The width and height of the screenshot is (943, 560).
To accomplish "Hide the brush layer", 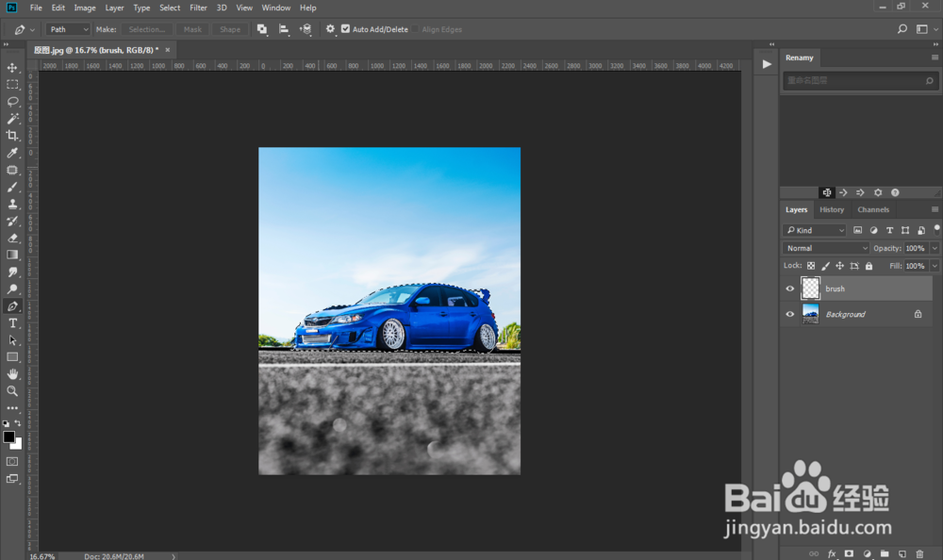I will [789, 288].
